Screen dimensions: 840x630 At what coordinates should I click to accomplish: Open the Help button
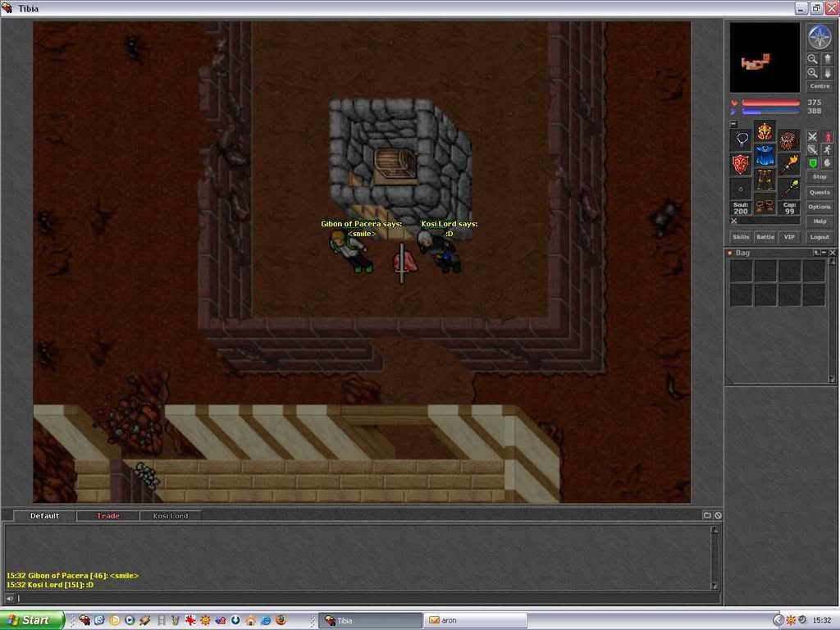pyautogui.click(x=819, y=221)
